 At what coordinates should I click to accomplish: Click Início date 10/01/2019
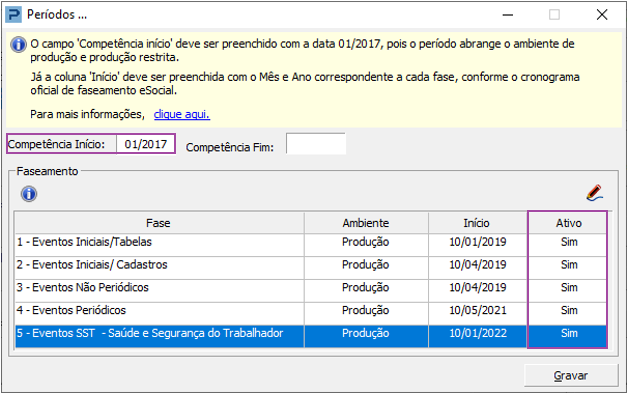478,242
